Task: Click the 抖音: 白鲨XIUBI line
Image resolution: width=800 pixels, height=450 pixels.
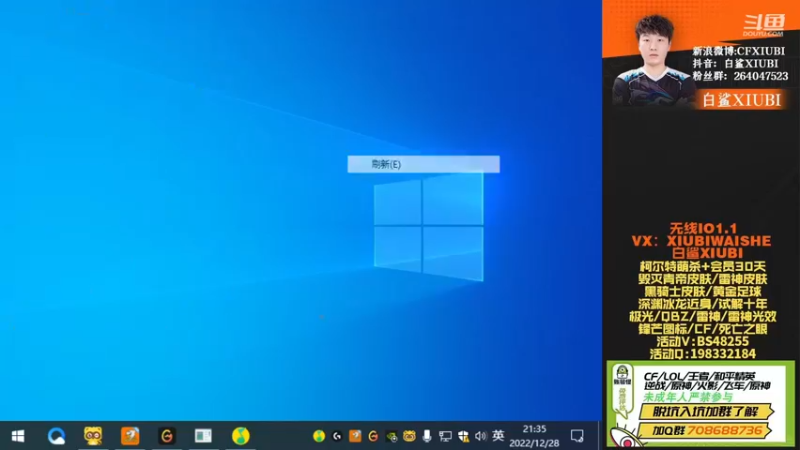Action: (735, 64)
